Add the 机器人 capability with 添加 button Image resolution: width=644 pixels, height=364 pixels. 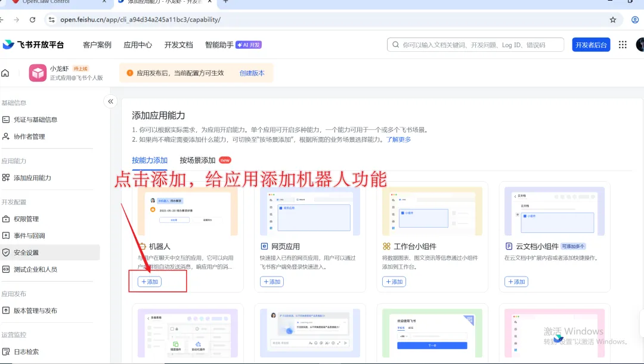coord(150,282)
